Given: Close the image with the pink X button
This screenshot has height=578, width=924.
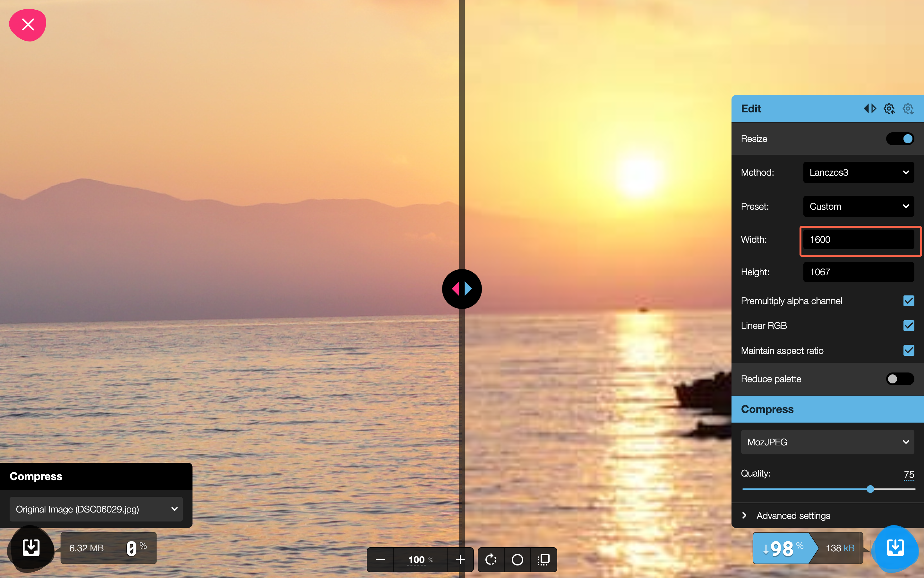Looking at the screenshot, I should (x=28, y=25).
